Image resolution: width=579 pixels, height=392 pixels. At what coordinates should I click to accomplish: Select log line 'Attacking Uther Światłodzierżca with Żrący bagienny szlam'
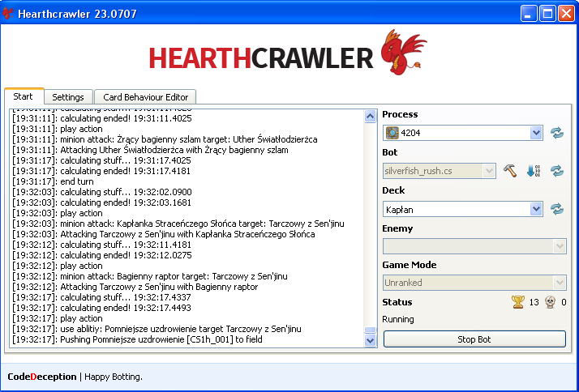click(x=150, y=150)
